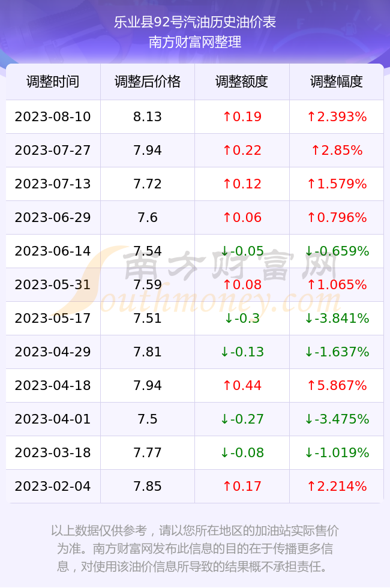Click the 7.77 price cell
The image size is (390, 588).
148,452
